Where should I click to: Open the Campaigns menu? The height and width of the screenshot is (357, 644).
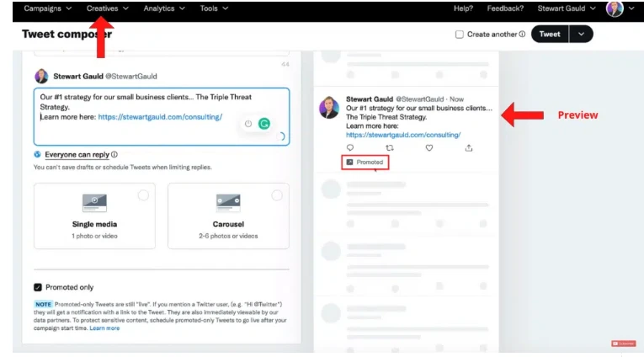tap(48, 8)
